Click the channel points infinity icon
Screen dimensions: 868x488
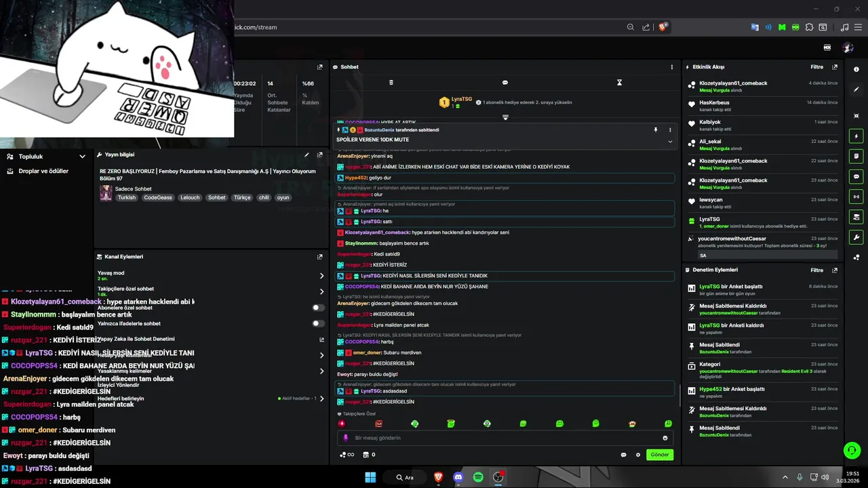click(x=347, y=455)
